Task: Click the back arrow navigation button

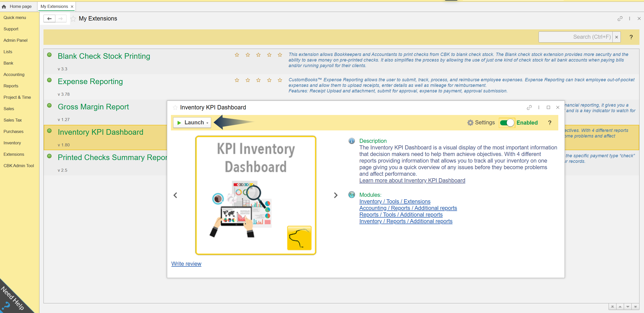Action: 49,18
